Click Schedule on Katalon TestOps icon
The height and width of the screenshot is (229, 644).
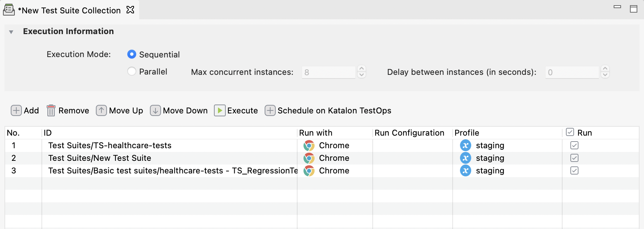[x=270, y=110]
